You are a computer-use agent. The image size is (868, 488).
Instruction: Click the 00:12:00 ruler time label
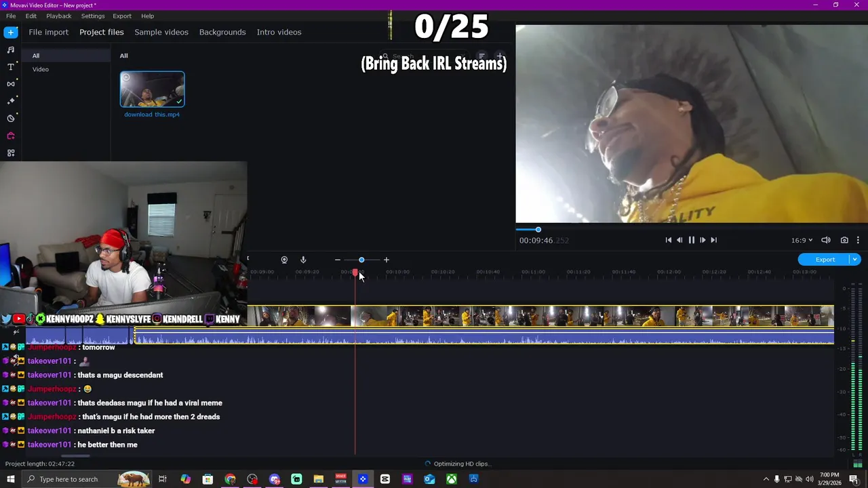pyautogui.click(x=669, y=272)
